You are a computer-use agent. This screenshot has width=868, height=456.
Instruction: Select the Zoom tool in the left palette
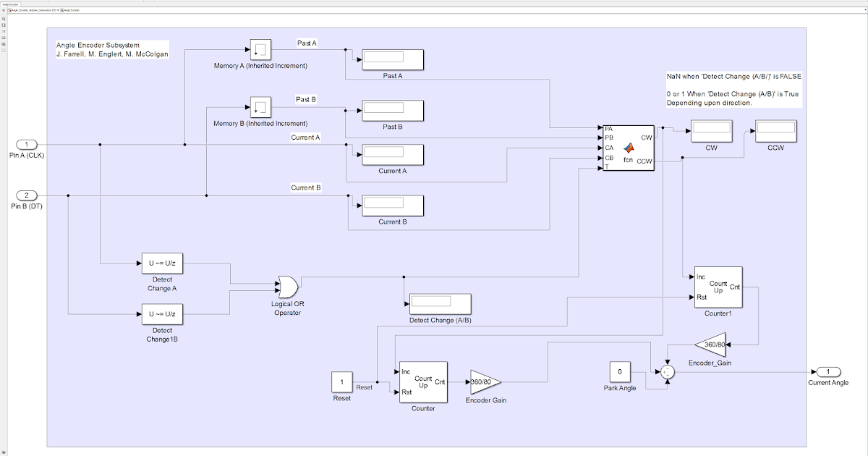point(4,19)
